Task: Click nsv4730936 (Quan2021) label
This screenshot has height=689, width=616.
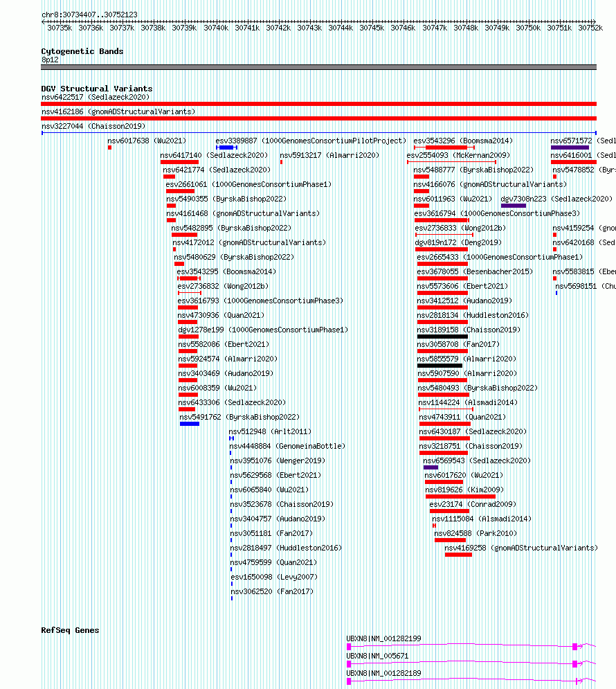Action: click(221, 314)
